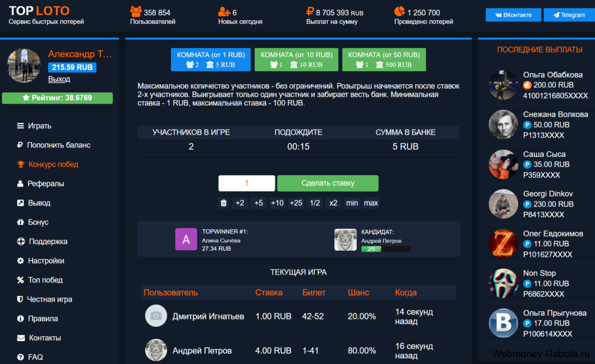
Task: Click the person icon beside Рефералы
Action: (x=20, y=183)
